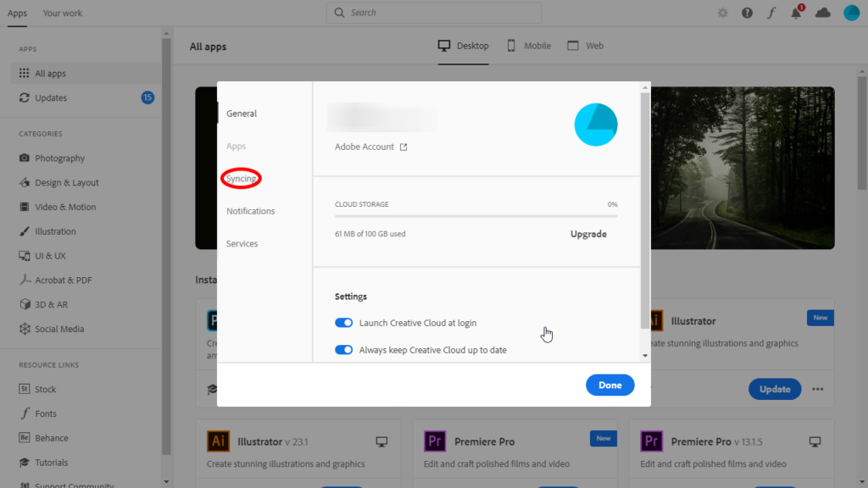Click the Illustrator v 23.1 app icon
This screenshot has height=488, width=868.
point(218,441)
